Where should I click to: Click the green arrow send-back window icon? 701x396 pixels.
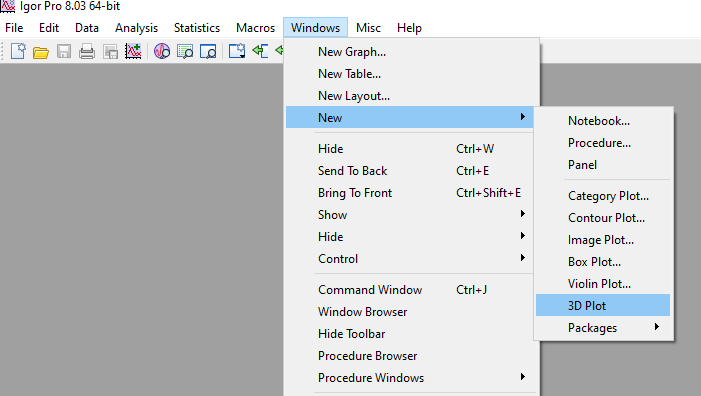(x=260, y=51)
